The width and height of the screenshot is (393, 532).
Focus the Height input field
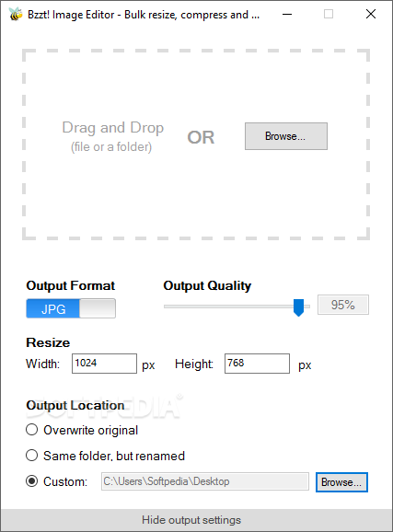[257, 364]
